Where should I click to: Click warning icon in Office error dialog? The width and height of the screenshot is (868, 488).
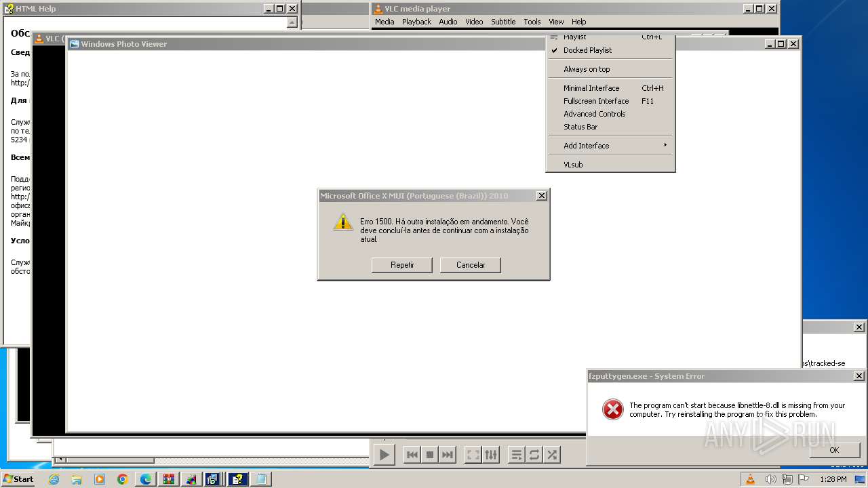pyautogui.click(x=343, y=222)
